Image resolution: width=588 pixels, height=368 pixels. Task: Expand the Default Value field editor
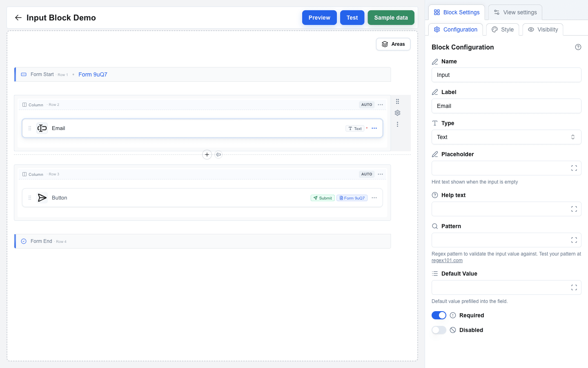pyautogui.click(x=574, y=287)
